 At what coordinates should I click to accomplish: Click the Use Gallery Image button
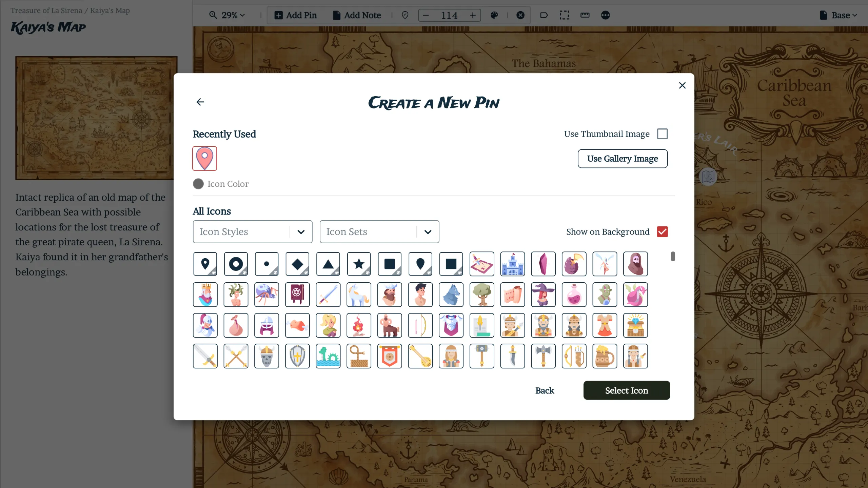coord(623,159)
